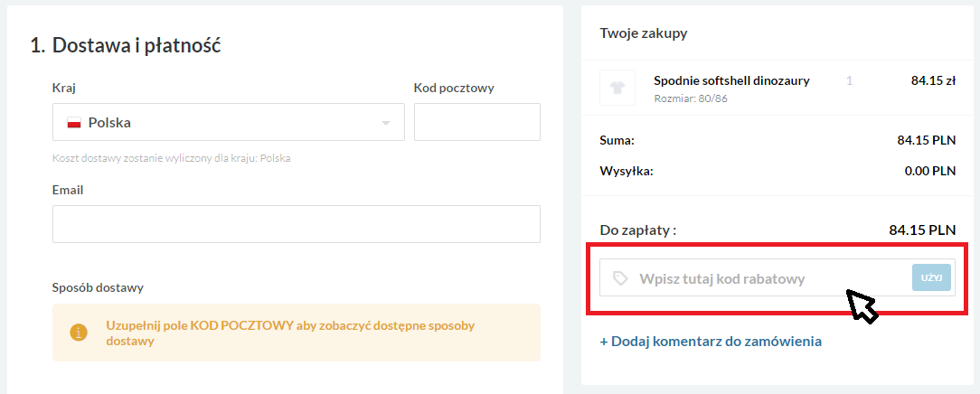This screenshot has width=980, height=394.
Task: Apply the discount with the UŻYJ button
Action: (x=931, y=277)
